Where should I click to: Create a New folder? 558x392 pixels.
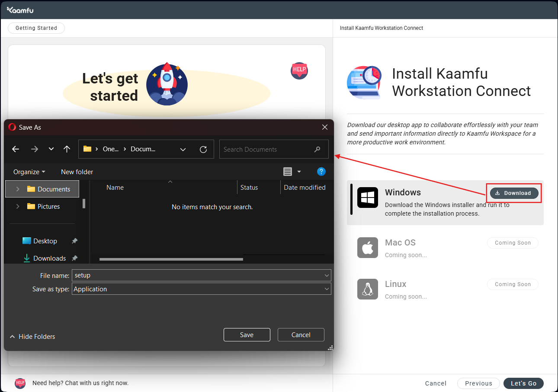pyautogui.click(x=77, y=172)
